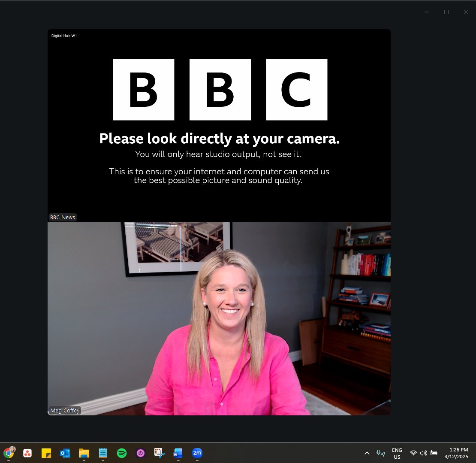Open Google Chrome from the taskbar

(x=9, y=453)
